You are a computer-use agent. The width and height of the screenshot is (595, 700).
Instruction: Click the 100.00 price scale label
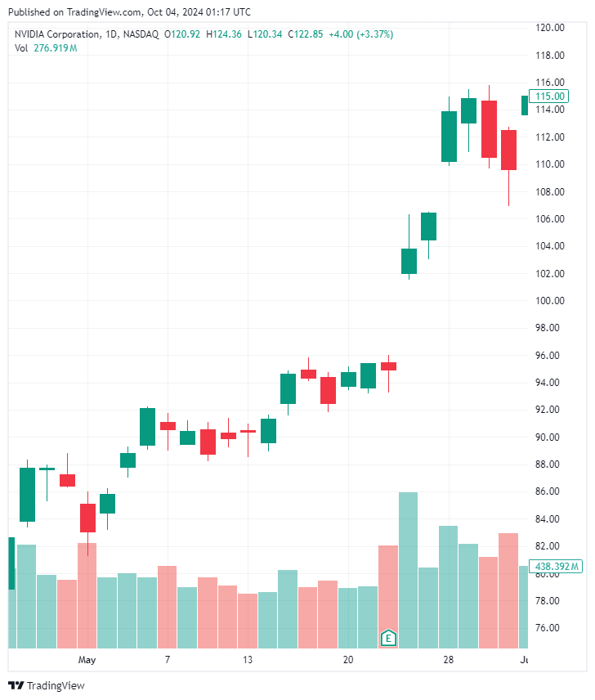(x=550, y=301)
